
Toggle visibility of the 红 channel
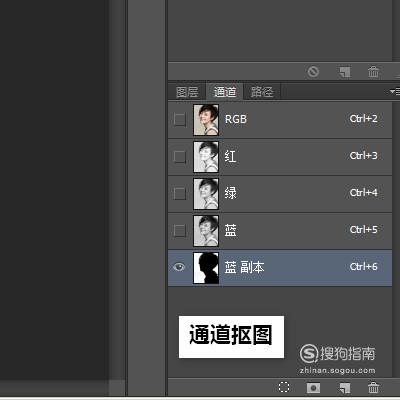click(x=180, y=156)
